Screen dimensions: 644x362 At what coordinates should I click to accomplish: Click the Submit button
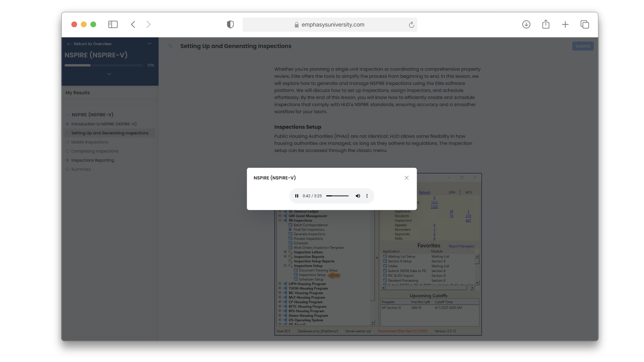[x=583, y=46]
